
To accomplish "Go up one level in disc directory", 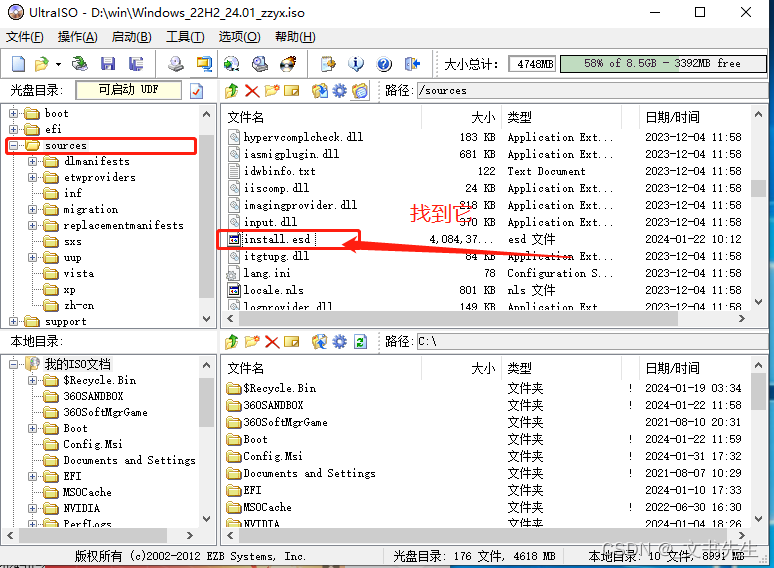I will [232, 91].
